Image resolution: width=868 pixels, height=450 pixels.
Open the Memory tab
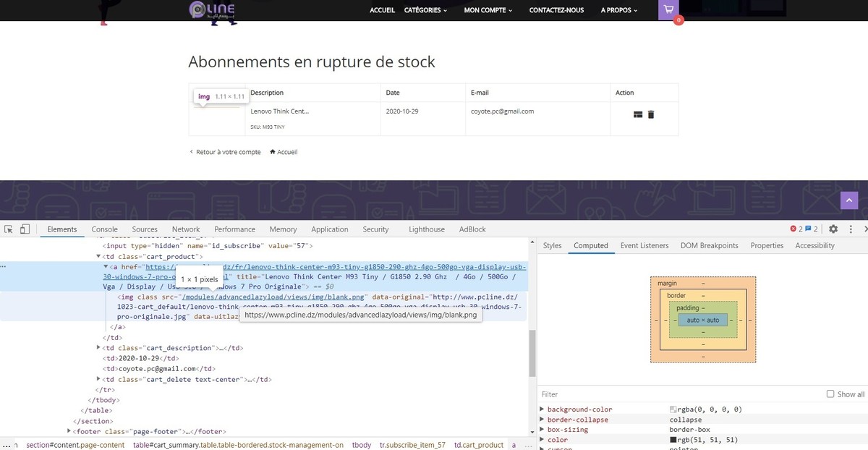[283, 229]
